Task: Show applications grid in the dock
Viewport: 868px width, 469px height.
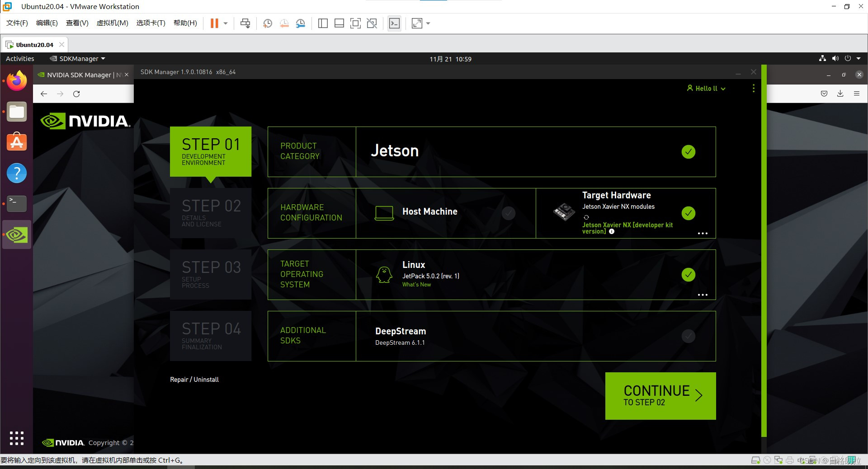Action: click(17, 438)
